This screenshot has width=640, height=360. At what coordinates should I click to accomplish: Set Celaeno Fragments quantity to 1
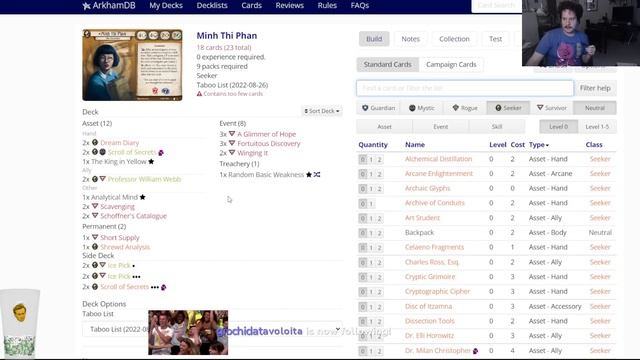371,248
